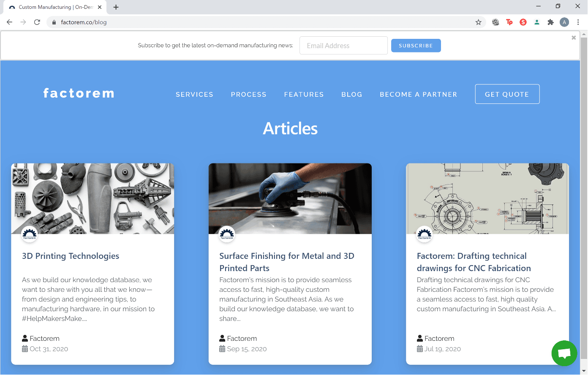Open Drafting technical drawings article title
The image size is (588, 375).
coord(474,262)
